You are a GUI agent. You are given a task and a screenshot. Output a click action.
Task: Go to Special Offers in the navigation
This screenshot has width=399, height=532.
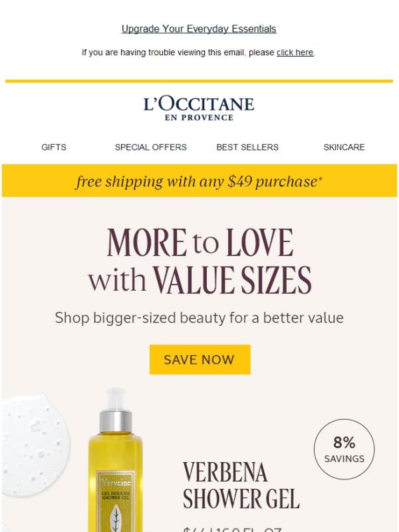click(151, 147)
